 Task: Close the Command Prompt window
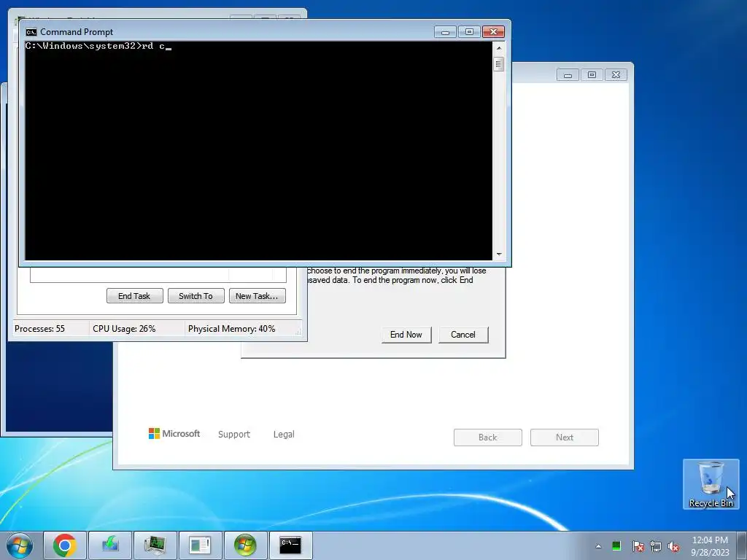[x=494, y=32]
